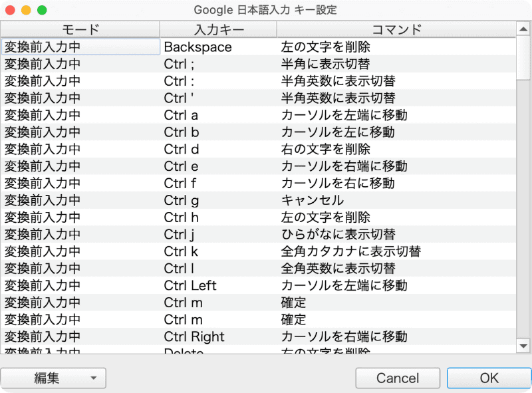This screenshot has height=393, width=532.
Task: Select the 'Ctrl e' key cell
Action: point(218,166)
